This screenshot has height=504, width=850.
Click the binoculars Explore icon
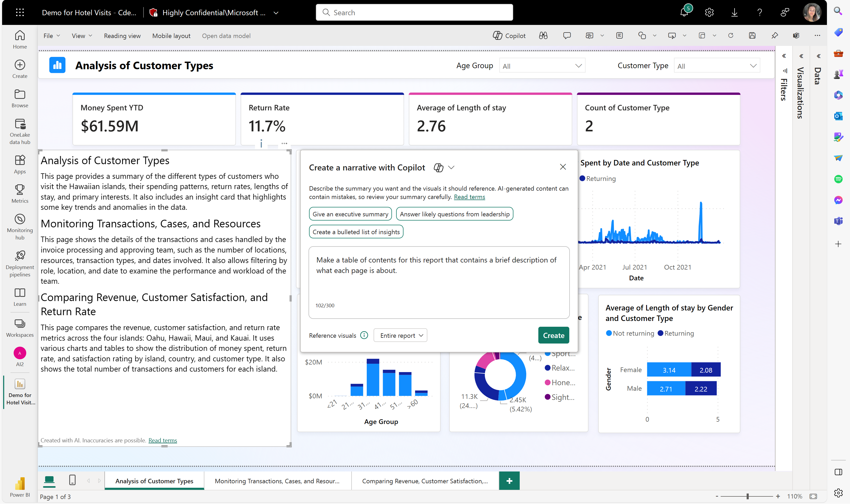[543, 36]
